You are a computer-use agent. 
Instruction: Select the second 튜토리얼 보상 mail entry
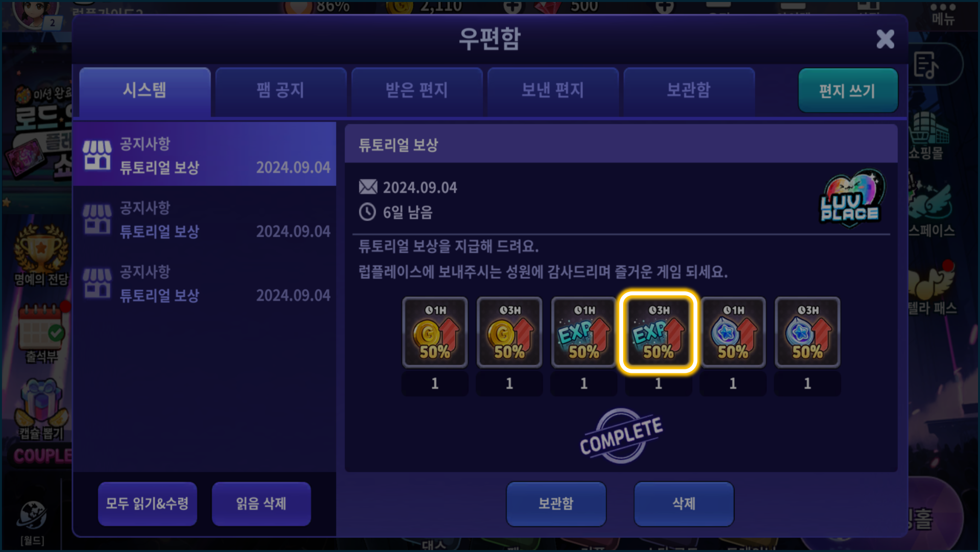pos(205,219)
